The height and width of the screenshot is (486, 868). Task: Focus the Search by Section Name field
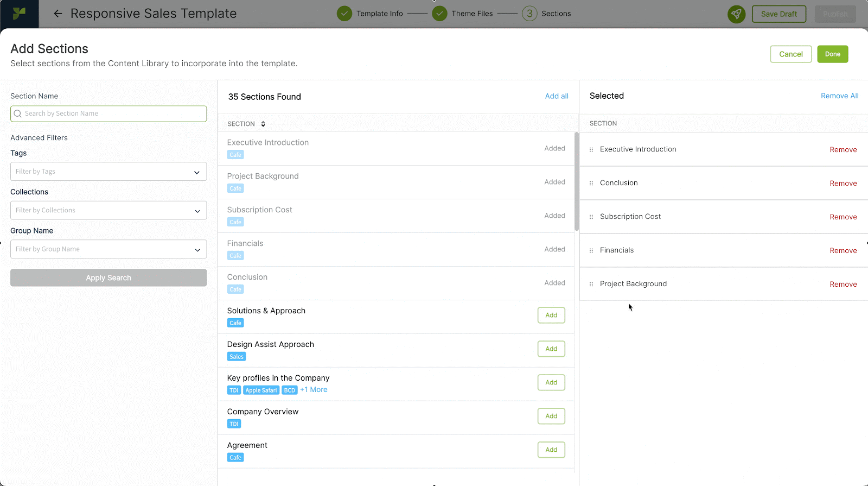tap(108, 113)
